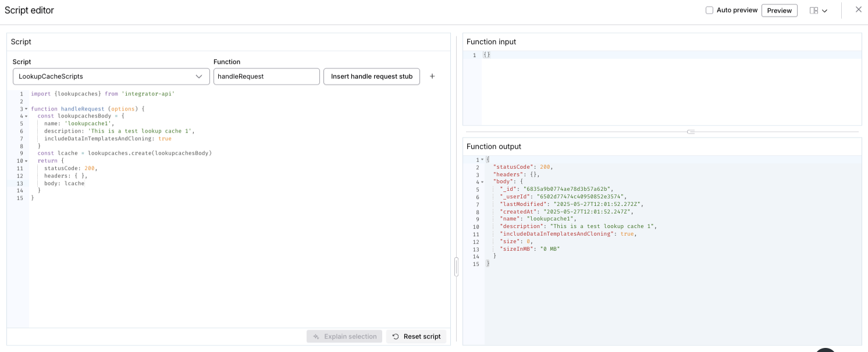Click the vertical splitter handle between script and output
Image resolution: width=868 pixels, height=352 pixels.
(x=456, y=266)
